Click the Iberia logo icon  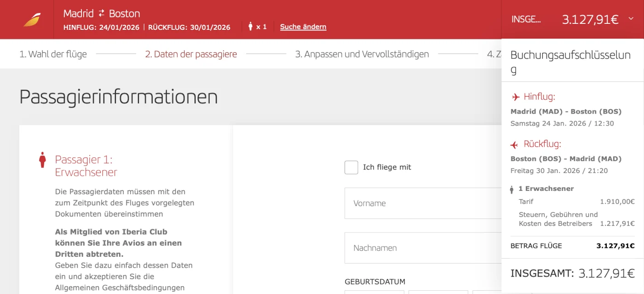click(32, 20)
